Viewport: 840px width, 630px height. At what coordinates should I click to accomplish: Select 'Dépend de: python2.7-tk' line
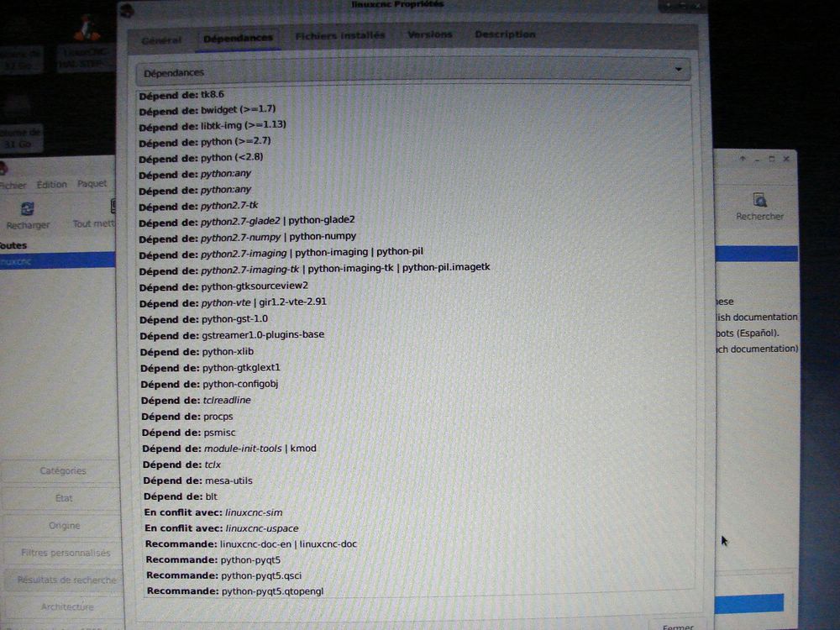pos(199,207)
